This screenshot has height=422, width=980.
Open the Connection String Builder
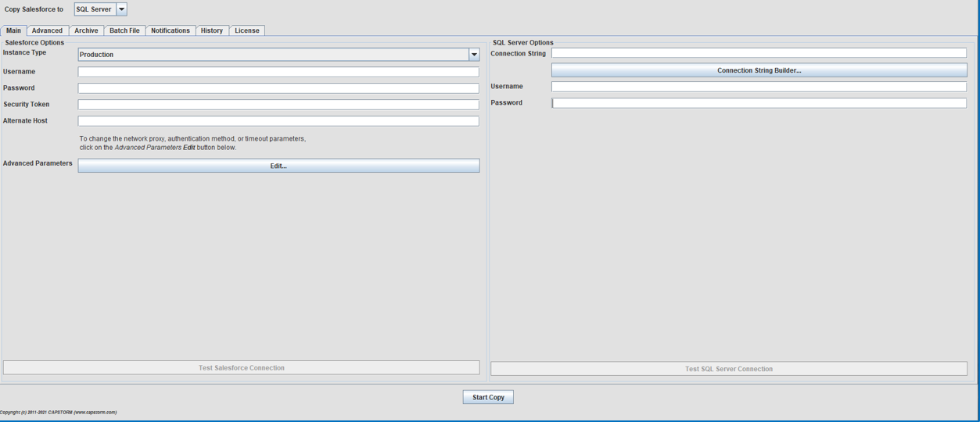tap(759, 70)
